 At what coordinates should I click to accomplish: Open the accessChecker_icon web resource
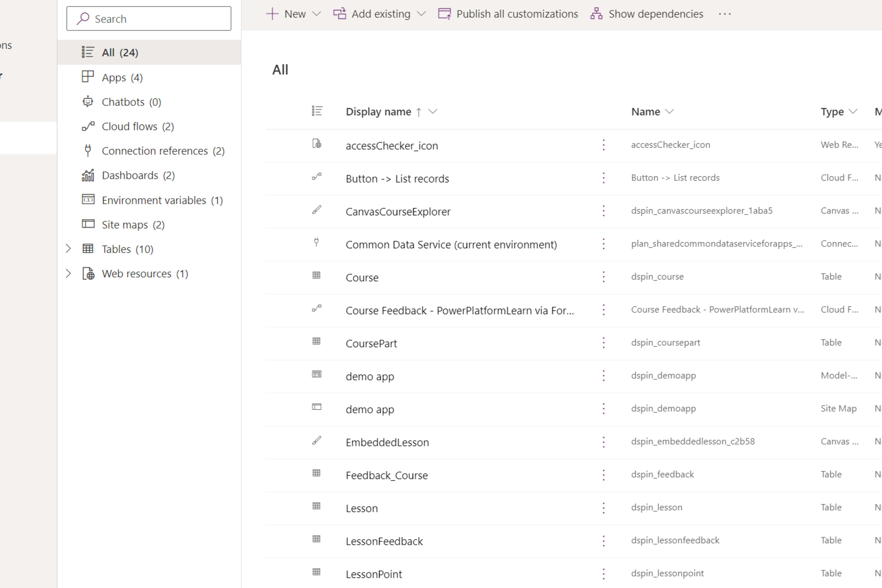tap(392, 145)
